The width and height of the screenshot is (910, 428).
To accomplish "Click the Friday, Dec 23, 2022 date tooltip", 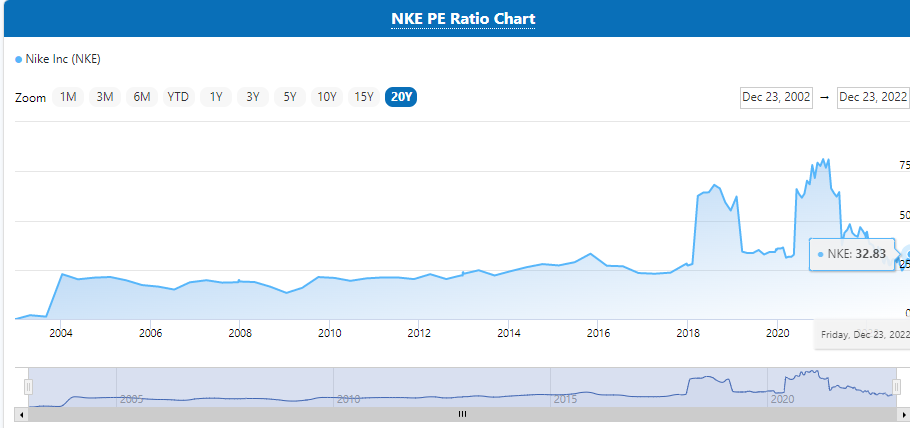I will point(864,335).
